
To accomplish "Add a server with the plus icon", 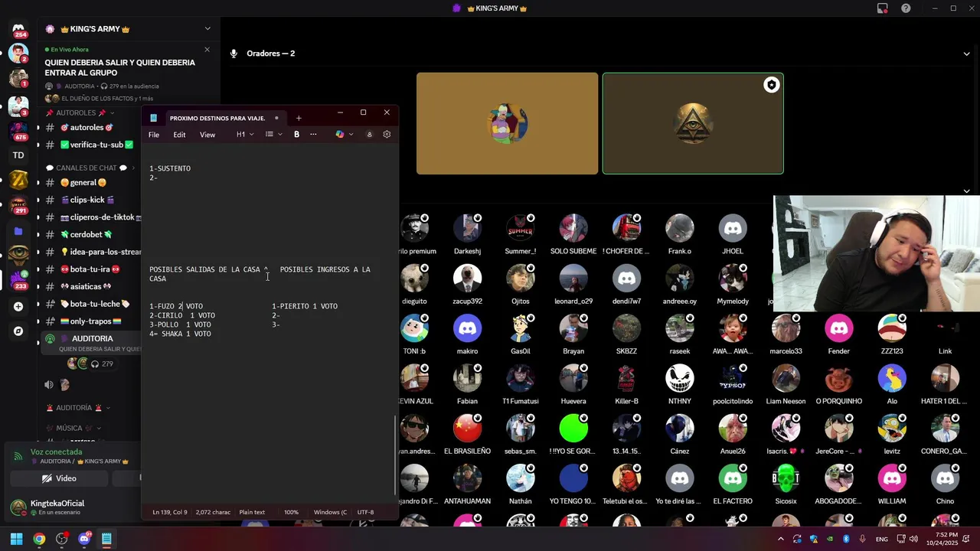I will click(18, 307).
